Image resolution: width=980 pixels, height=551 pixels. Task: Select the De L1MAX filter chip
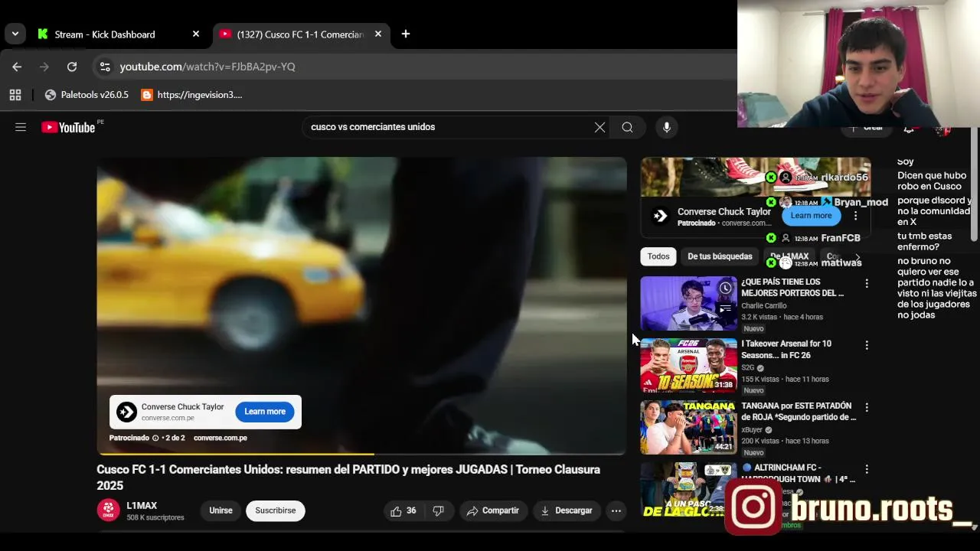(789, 256)
